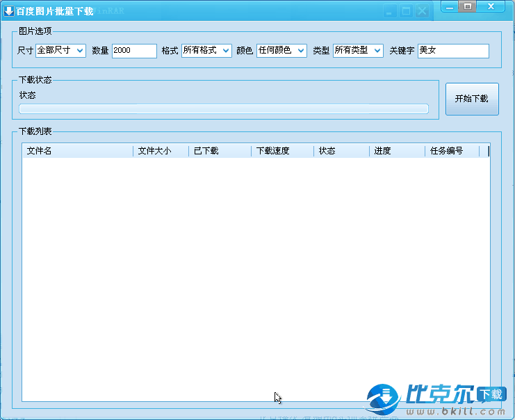Viewport: 515px width, 420px height.
Task: Sort by the 文件名 column header
Action: (x=76, y=151)
